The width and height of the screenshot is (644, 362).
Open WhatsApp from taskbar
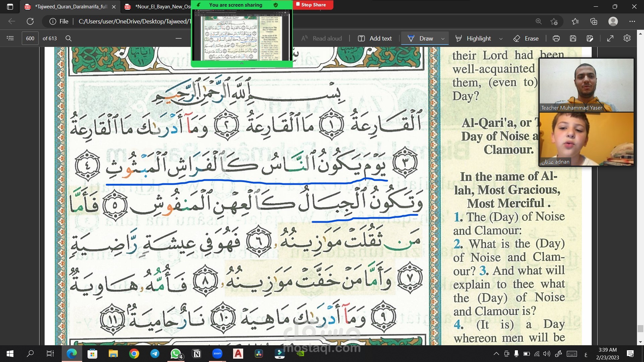[x=176, y=354]
